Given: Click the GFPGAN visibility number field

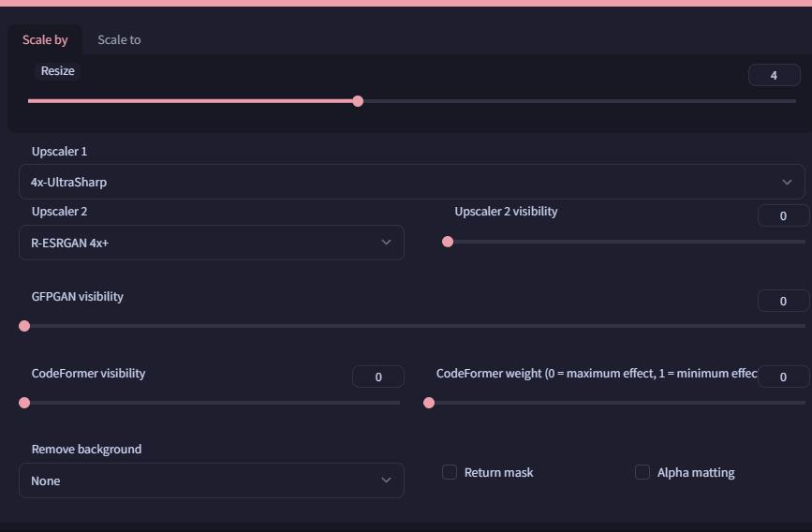Looking at the screenshot, I should (x=783, y=301).
